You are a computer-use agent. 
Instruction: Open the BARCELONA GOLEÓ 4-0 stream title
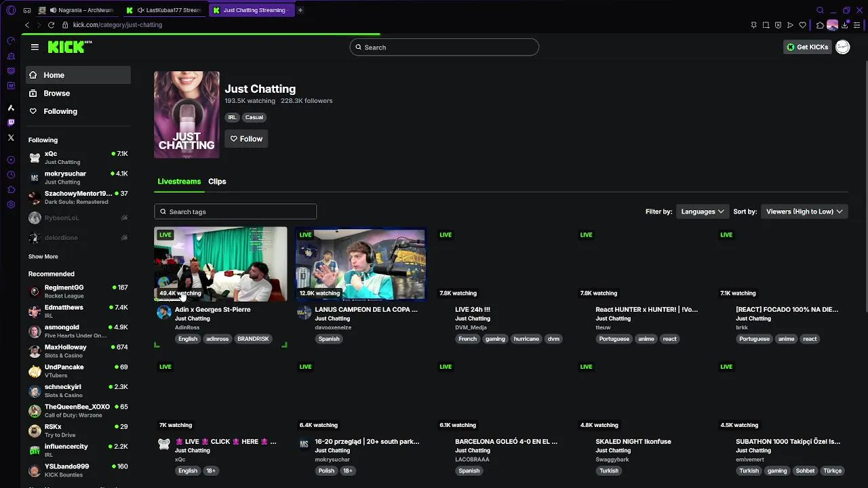pyautogui.click(x=506, y=442)
